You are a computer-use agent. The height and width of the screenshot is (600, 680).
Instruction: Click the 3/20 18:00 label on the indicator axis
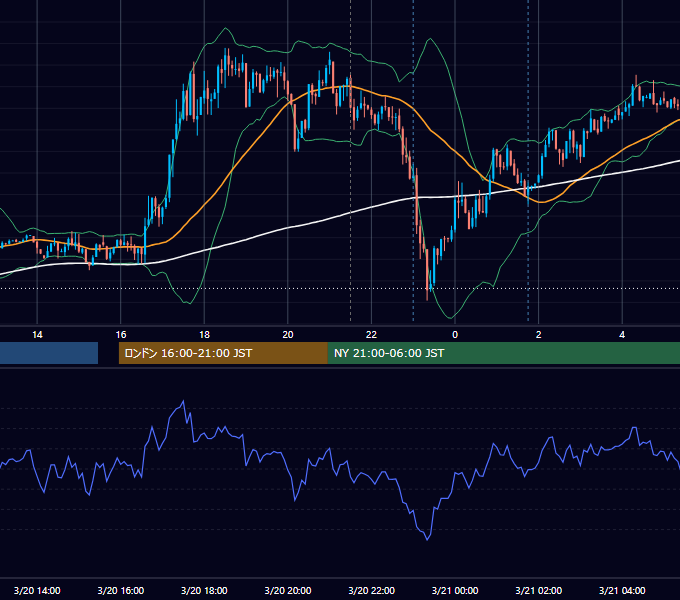(x=204, y=590)
